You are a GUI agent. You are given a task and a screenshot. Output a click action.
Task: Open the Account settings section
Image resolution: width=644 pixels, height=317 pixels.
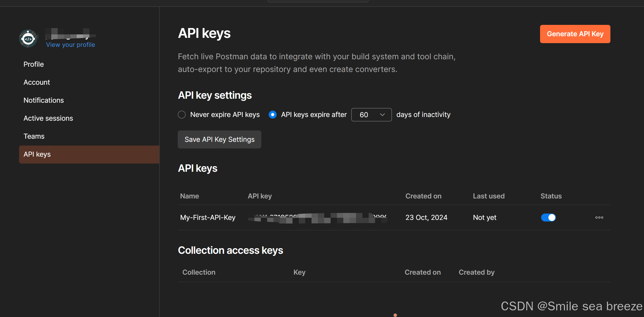(36, 82)
